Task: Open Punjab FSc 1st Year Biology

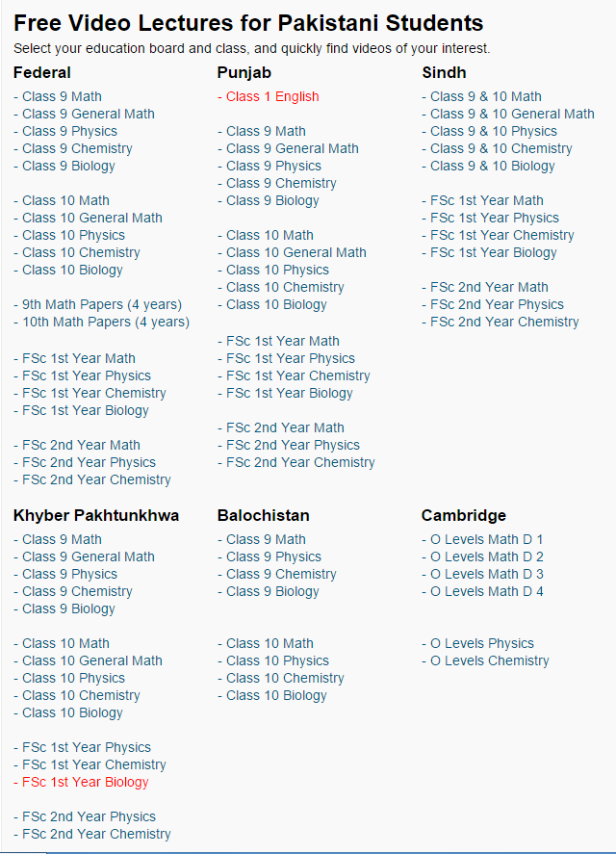Action: click(x=289, y=393)
